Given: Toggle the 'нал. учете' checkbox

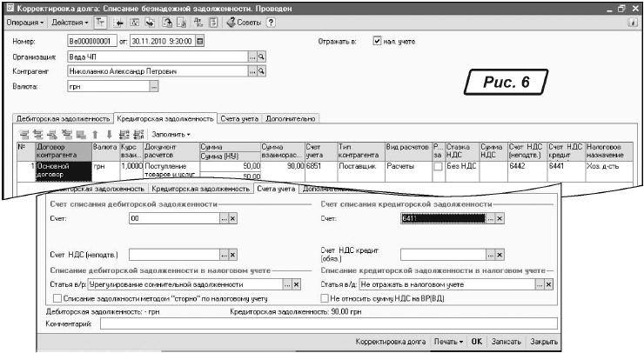Looking at the screenshot, I should [x=377, y=40].
